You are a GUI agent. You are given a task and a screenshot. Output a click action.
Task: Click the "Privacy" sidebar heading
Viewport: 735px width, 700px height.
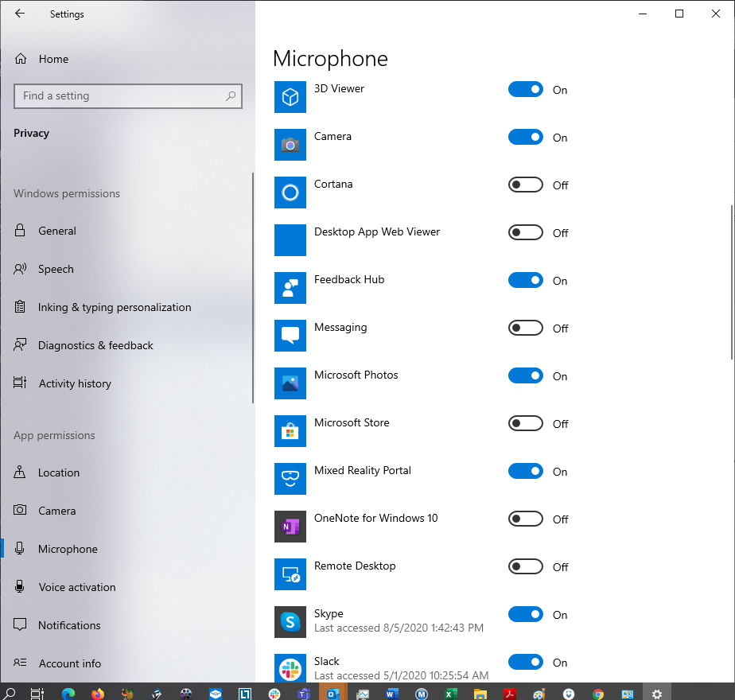31,133
